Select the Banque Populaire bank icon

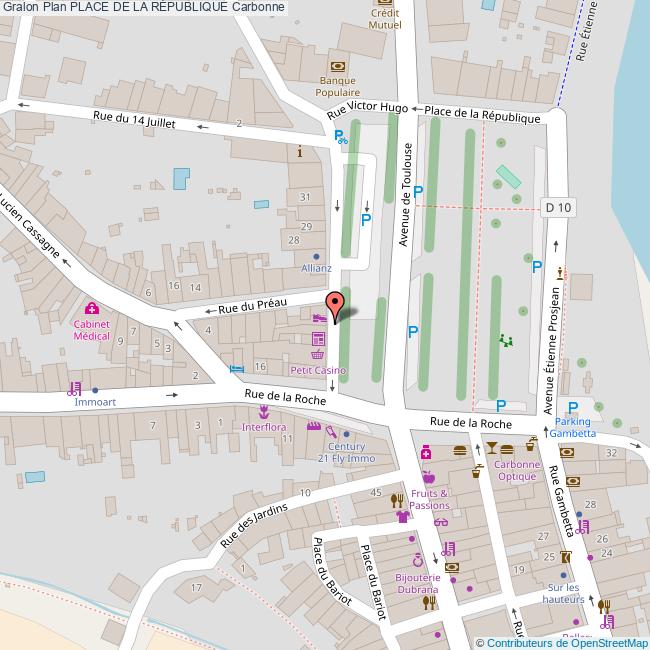(337, 63)
